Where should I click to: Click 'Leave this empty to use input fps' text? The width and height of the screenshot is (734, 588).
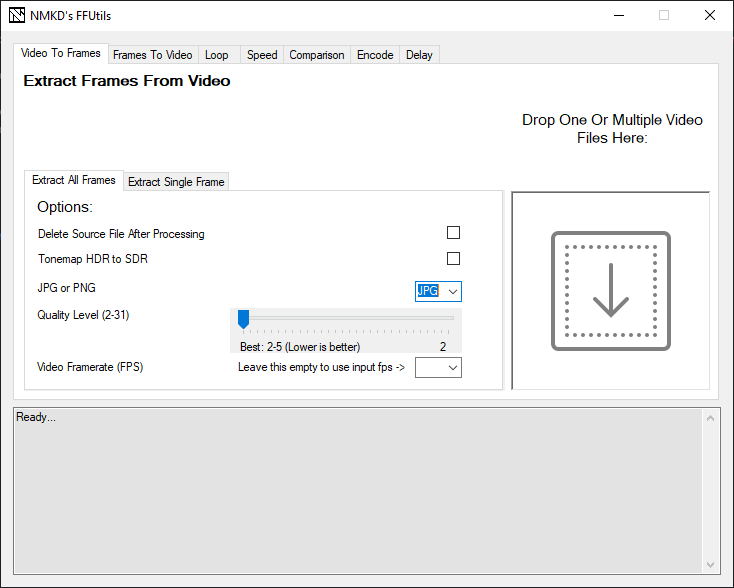[321, 368]
